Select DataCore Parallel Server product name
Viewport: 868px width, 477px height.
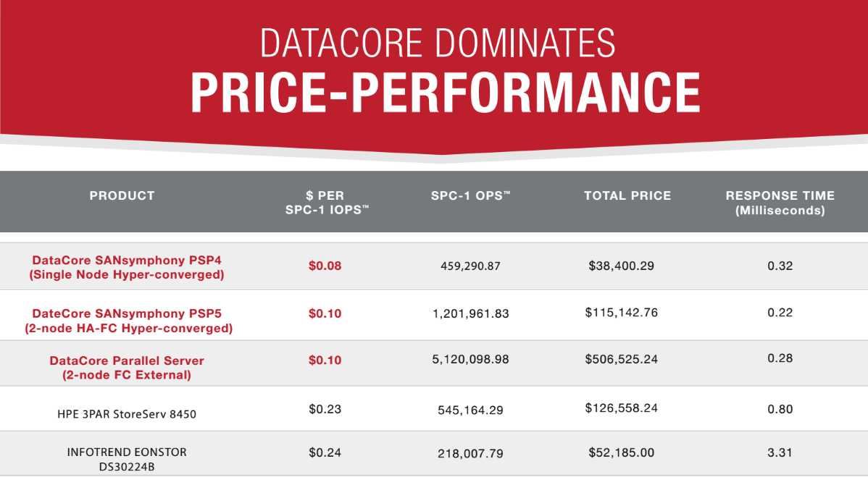click(x=127, y=368)
